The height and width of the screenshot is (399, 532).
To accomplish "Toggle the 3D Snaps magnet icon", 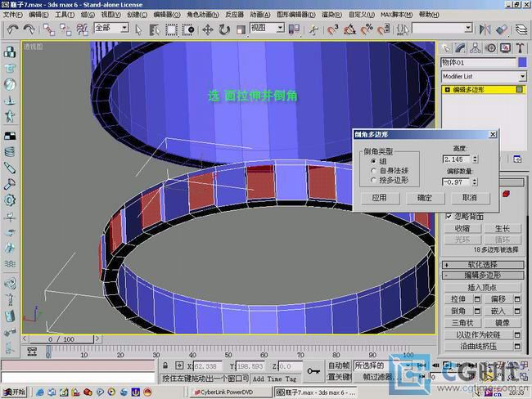I will (333, 29).
